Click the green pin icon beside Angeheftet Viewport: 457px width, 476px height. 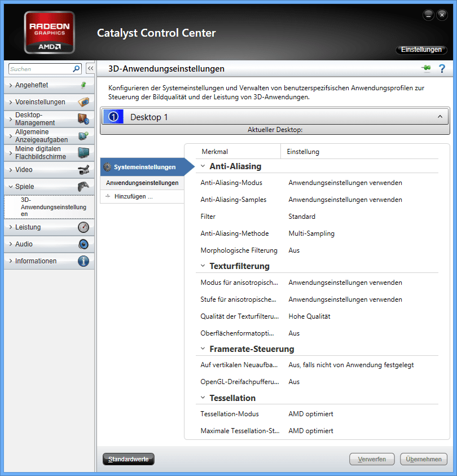pos(83,85)
